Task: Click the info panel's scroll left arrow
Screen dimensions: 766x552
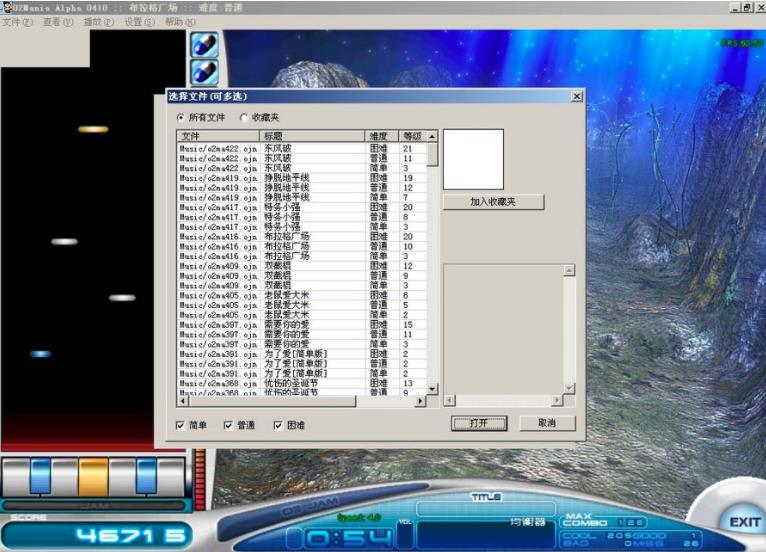Action: pos(450,401)
